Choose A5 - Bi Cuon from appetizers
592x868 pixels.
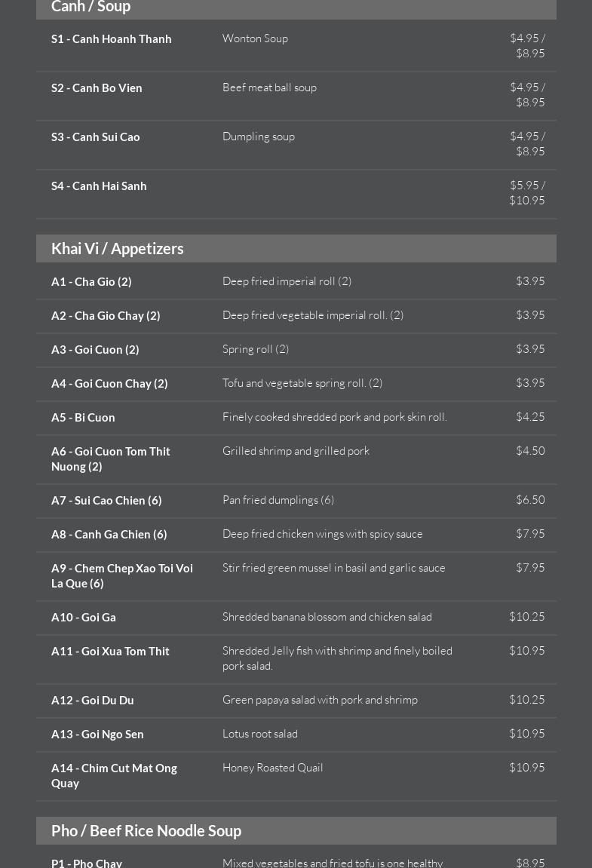[83, 418]
